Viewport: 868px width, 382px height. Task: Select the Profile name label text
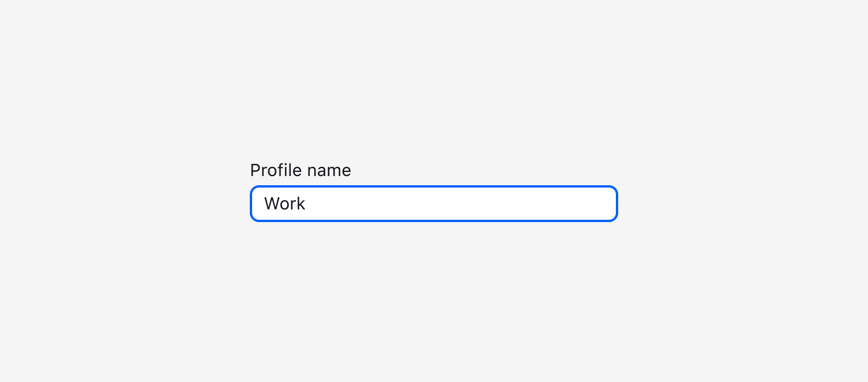(300, 170)
